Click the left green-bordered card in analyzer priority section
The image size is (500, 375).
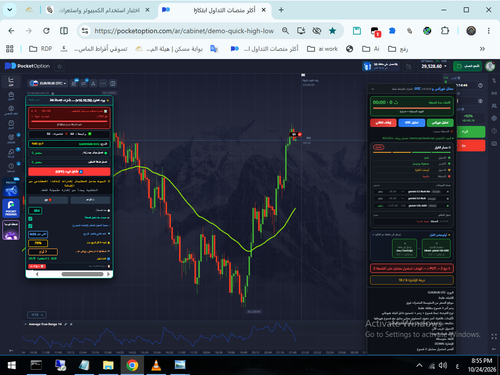(x=404, y=248)
